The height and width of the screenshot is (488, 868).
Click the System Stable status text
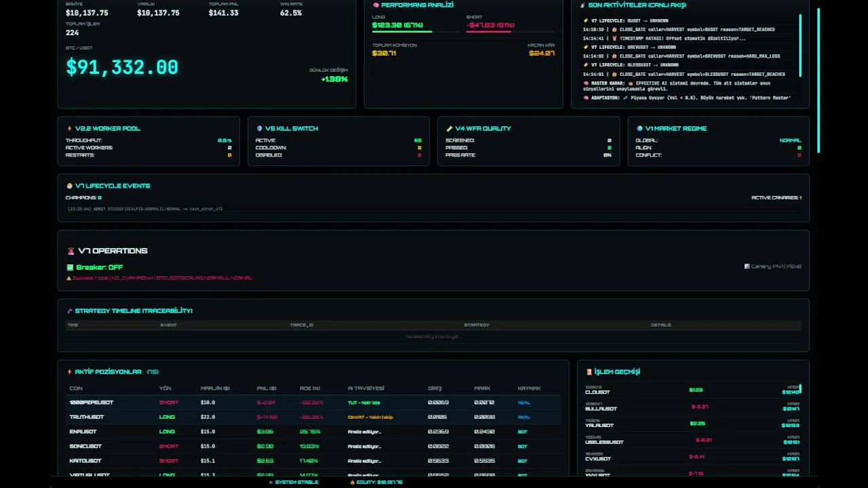[x=296, y=483]
